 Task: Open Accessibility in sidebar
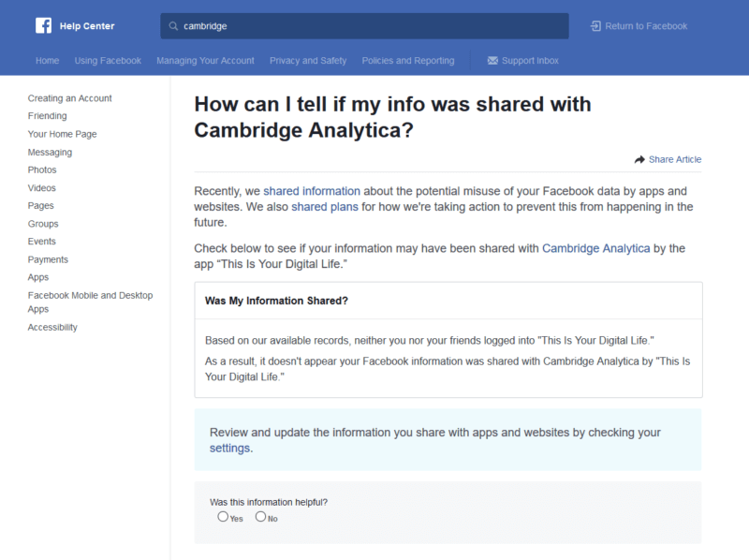point(52,328)
